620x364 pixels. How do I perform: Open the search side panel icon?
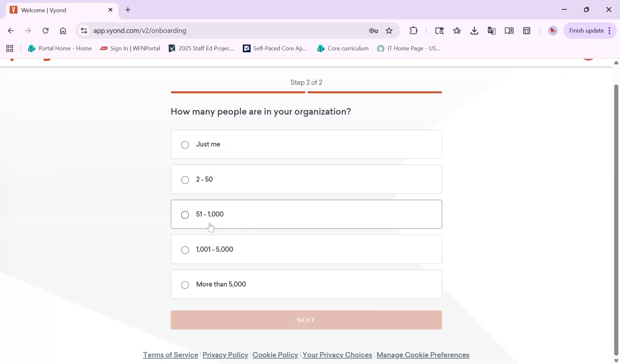click(440, 31)
